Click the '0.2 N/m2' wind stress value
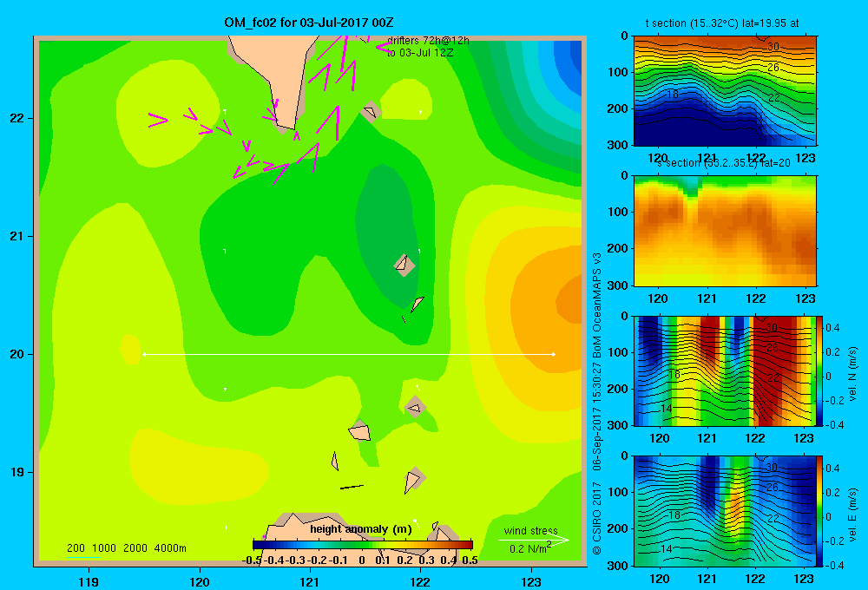Image resolution: width=868 pixels, height=590 pixels. pos(529,548)
